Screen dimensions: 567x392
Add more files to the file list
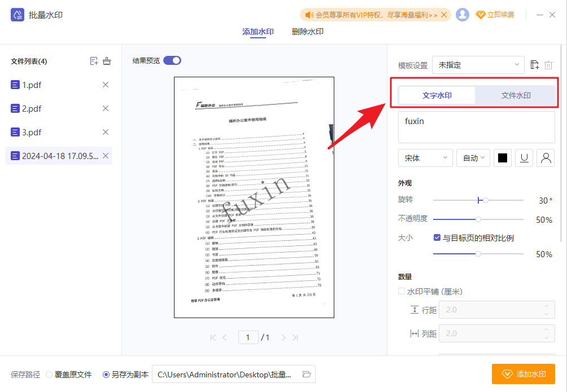click(94, 61)
